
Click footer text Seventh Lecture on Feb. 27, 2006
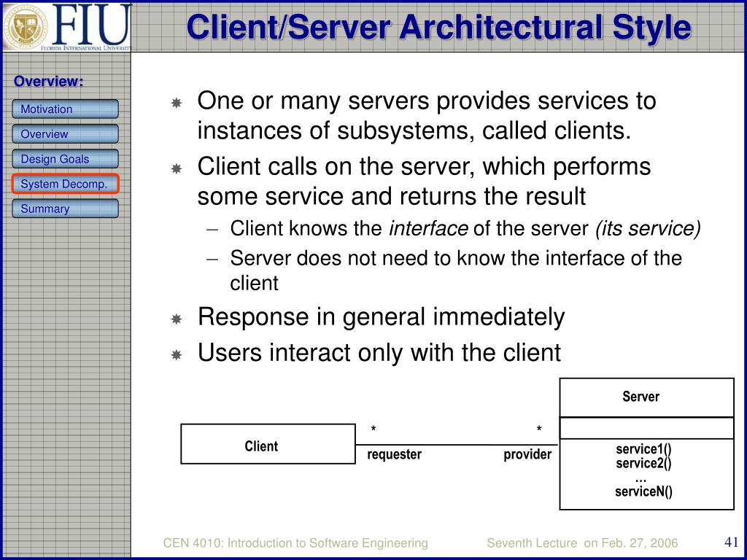point(582,543)
